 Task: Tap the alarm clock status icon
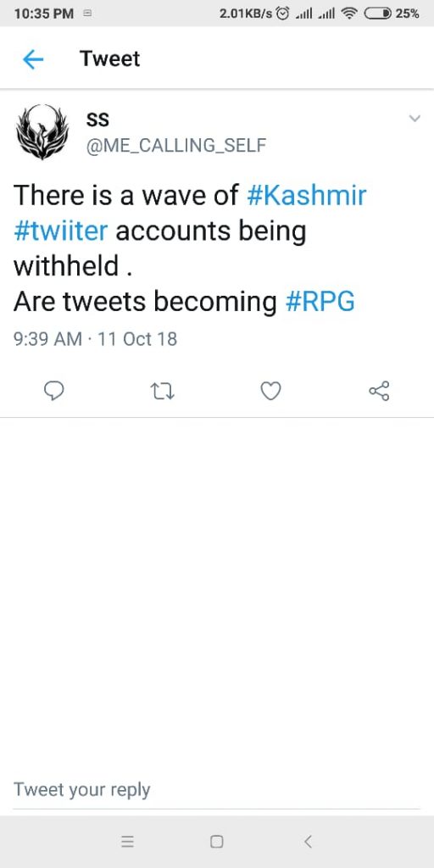283,14
